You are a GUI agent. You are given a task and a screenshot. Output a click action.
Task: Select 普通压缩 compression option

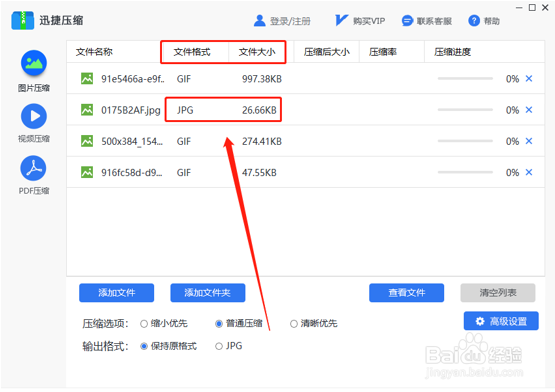point(219,324)
